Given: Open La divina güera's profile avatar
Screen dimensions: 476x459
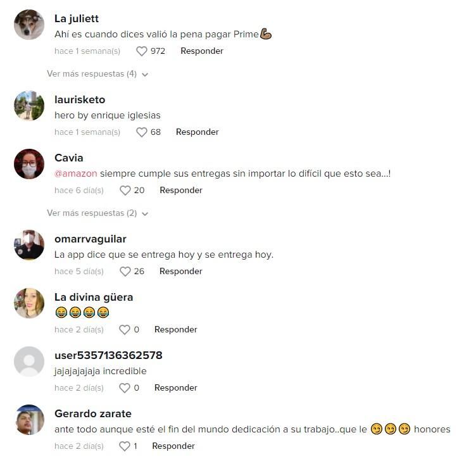Looking at the screenshot, I should [29, 303].
